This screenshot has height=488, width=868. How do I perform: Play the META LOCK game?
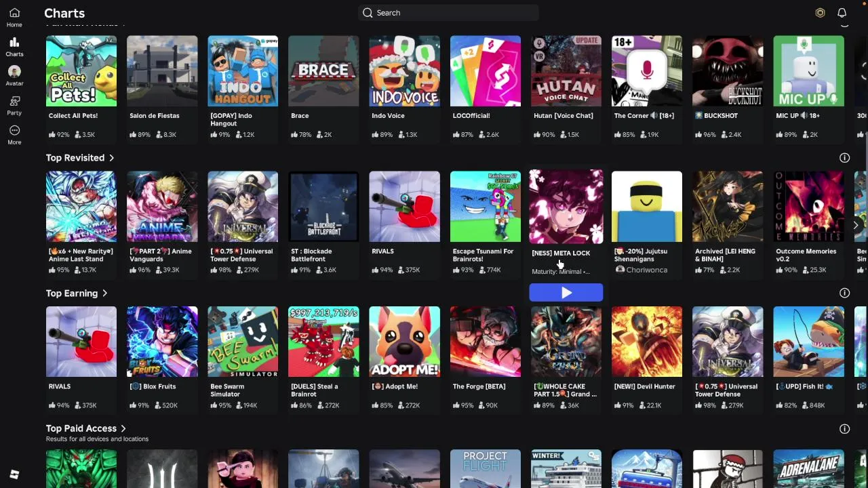pos(566,293)
